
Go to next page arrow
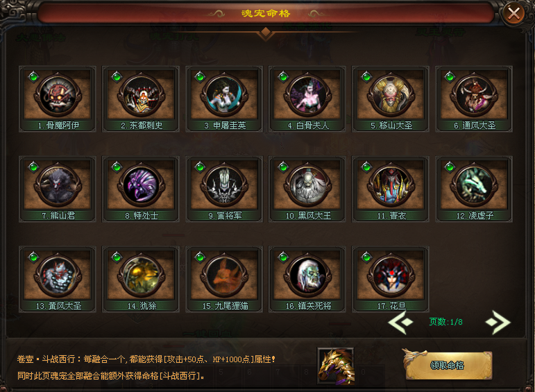[498, 322]
